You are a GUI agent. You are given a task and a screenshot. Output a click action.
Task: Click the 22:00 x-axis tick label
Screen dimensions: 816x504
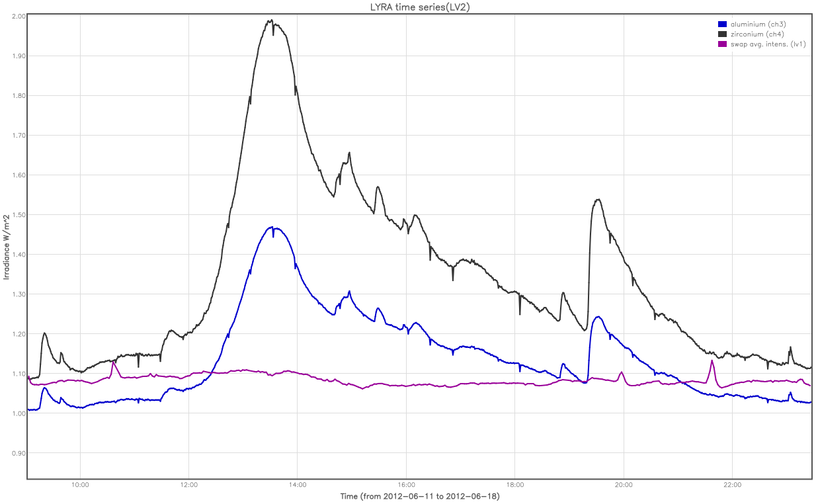coord(733,485)
